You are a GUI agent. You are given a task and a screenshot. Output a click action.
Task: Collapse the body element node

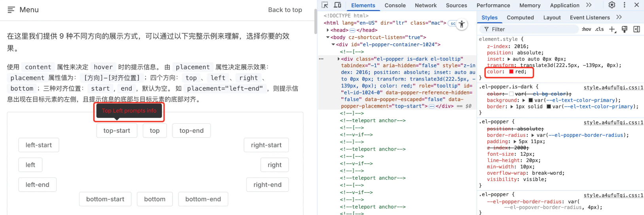click(x=328, y=37)
